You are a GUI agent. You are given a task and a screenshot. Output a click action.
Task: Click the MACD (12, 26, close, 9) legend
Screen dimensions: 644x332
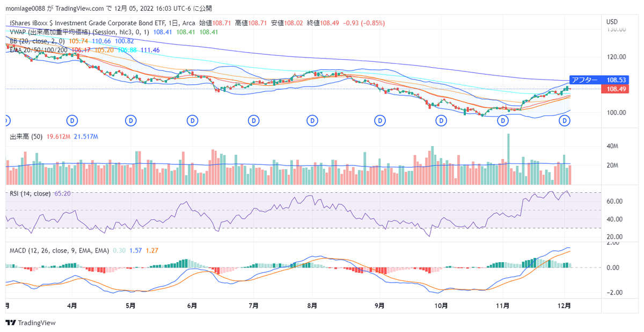click(x=60, y=250)
